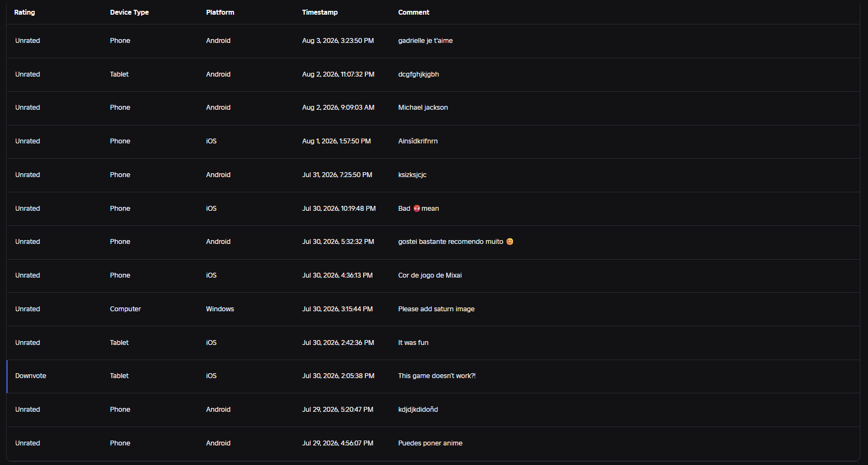Click the 'dcgfghjkjgbh' comment row
The image size is (868, 465).
coord(433,74)
